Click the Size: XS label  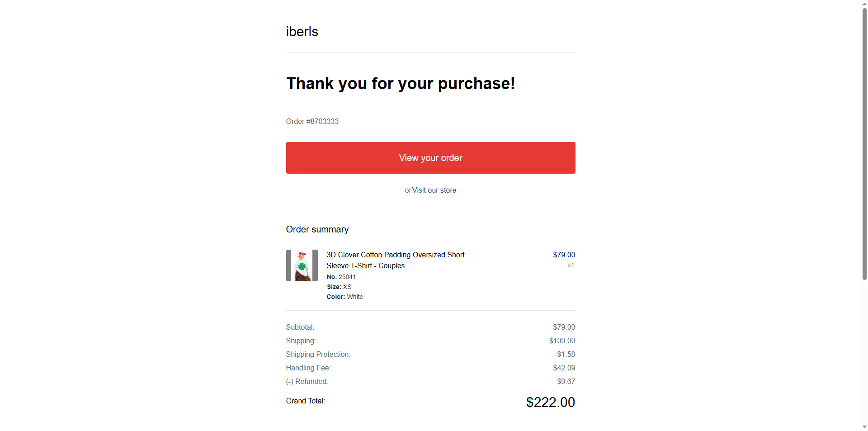[339, 287]
